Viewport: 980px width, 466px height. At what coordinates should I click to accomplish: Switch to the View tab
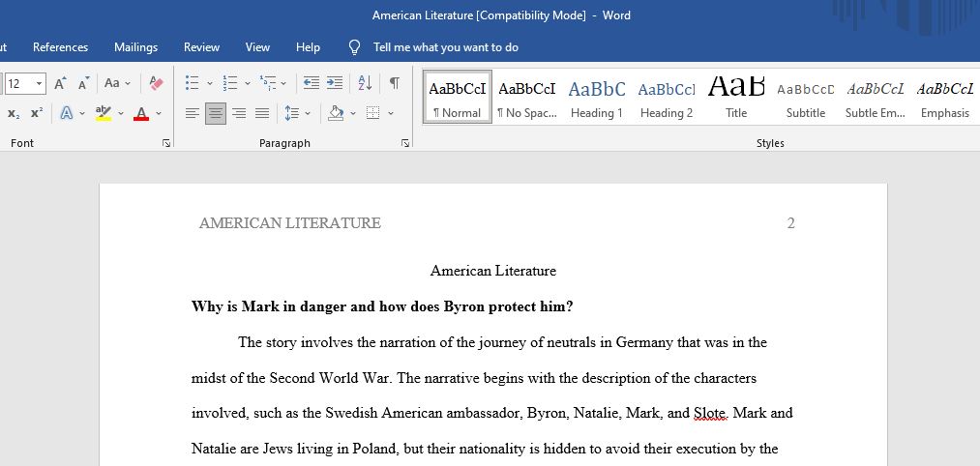point(257,47)
